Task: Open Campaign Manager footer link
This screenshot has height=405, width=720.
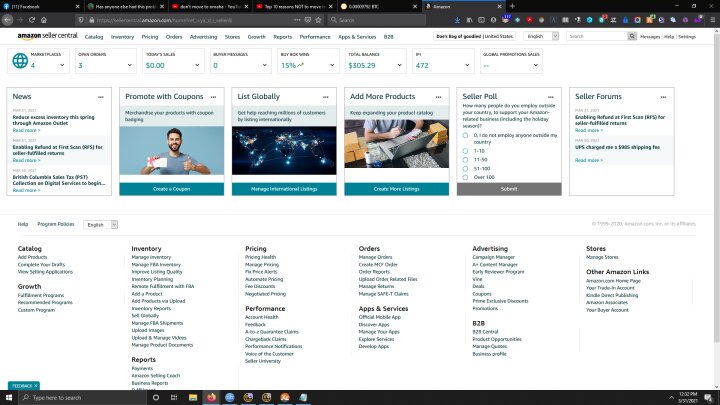Action: [494, 257]
